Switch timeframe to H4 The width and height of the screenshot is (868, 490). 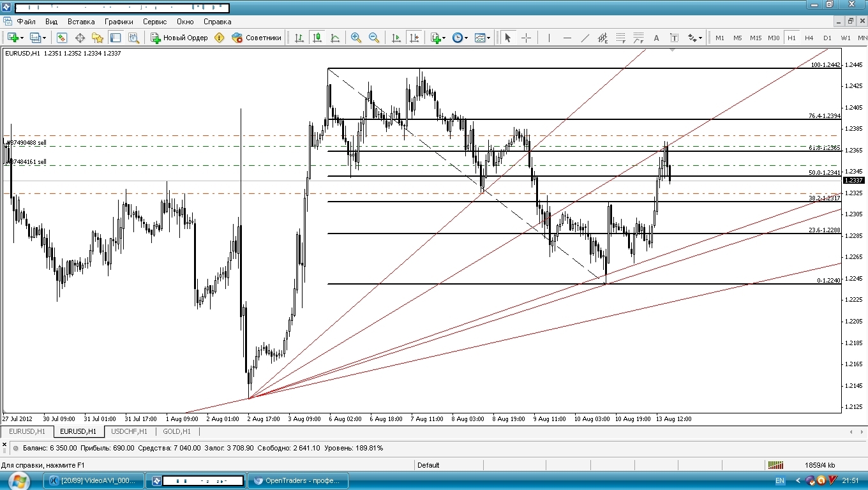click(x=809, y=38)
